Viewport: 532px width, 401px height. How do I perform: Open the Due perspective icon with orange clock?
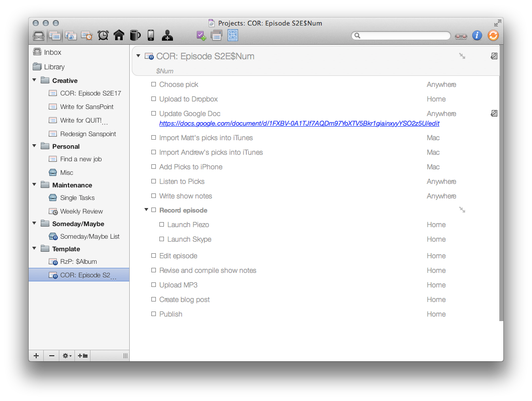87,35
